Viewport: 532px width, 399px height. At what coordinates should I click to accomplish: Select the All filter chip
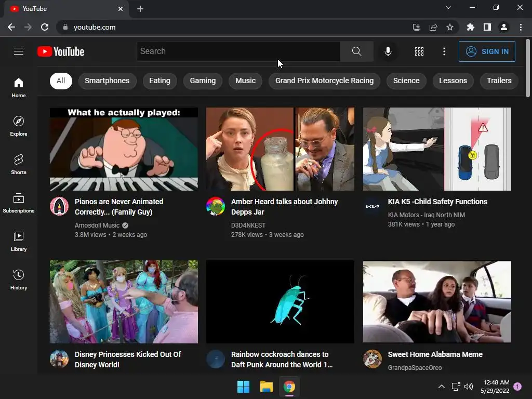[61, 81]
